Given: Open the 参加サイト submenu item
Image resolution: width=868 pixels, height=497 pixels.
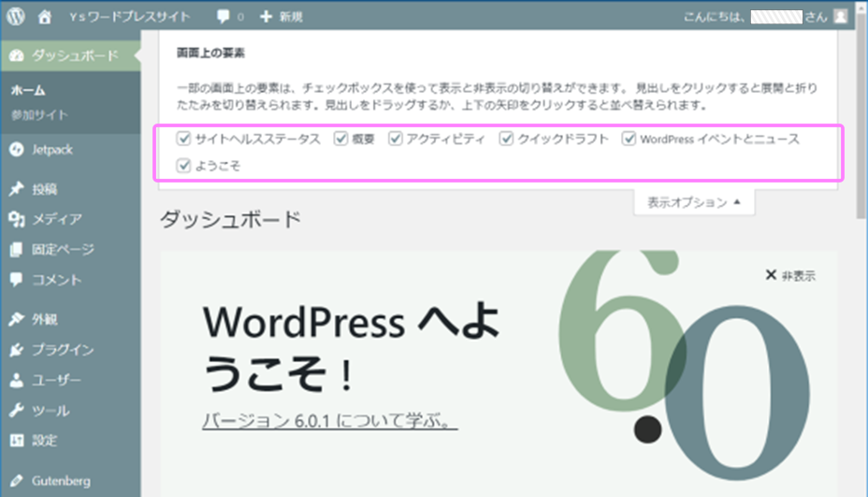Looking at the screenshot, I should 39,115.
